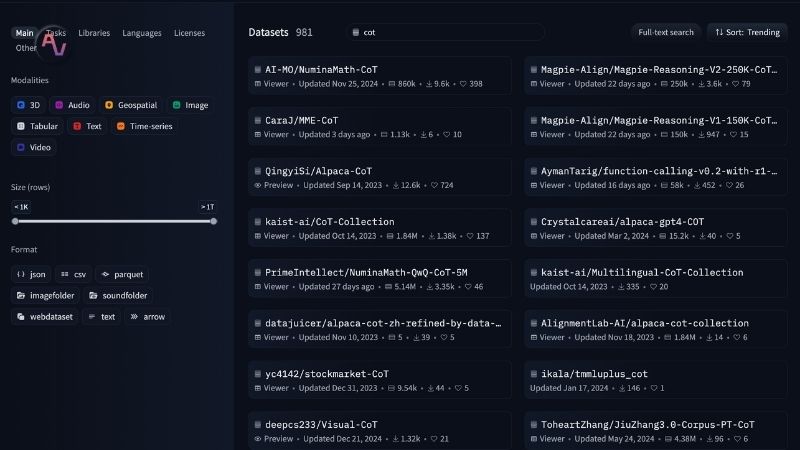Open Magpie-Reasoning-V2-250K-CoT dataset
Screen dimensions: 800x450
coord(656,76)
